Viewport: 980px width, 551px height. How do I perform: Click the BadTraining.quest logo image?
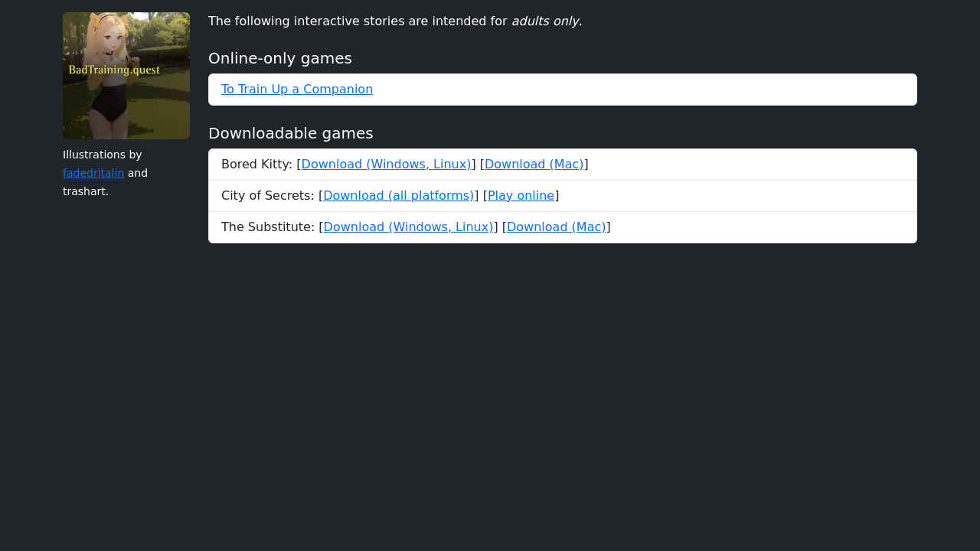[126, 76]
